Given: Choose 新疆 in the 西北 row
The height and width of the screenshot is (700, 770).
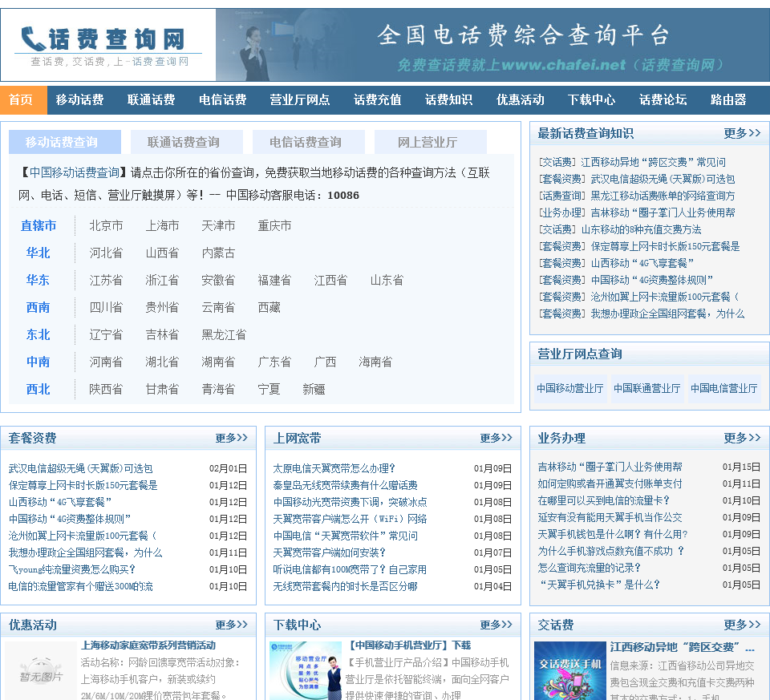Looking at the screenshot, I should click(314, 389).
